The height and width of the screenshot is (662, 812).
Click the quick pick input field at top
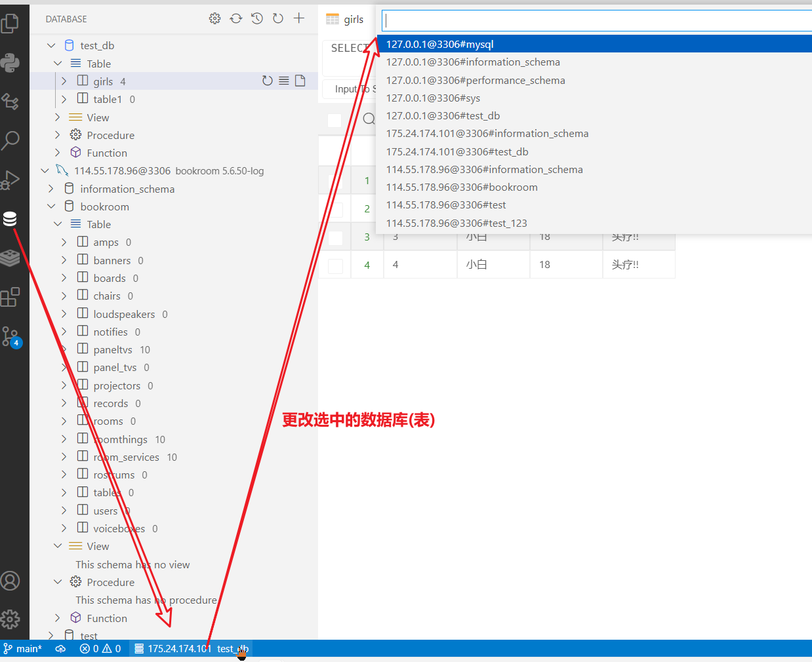(590, 20)
